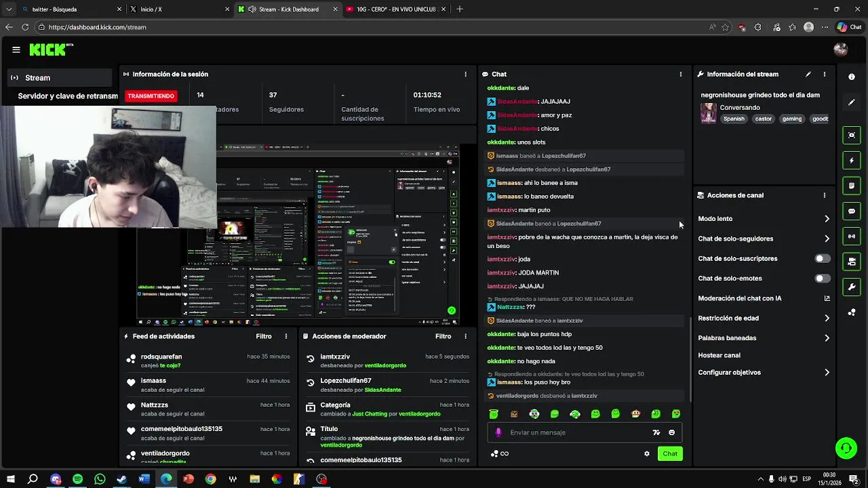Open Spotify from the taskbar
This screenshot has width=868, height=488.
(77, 479)
